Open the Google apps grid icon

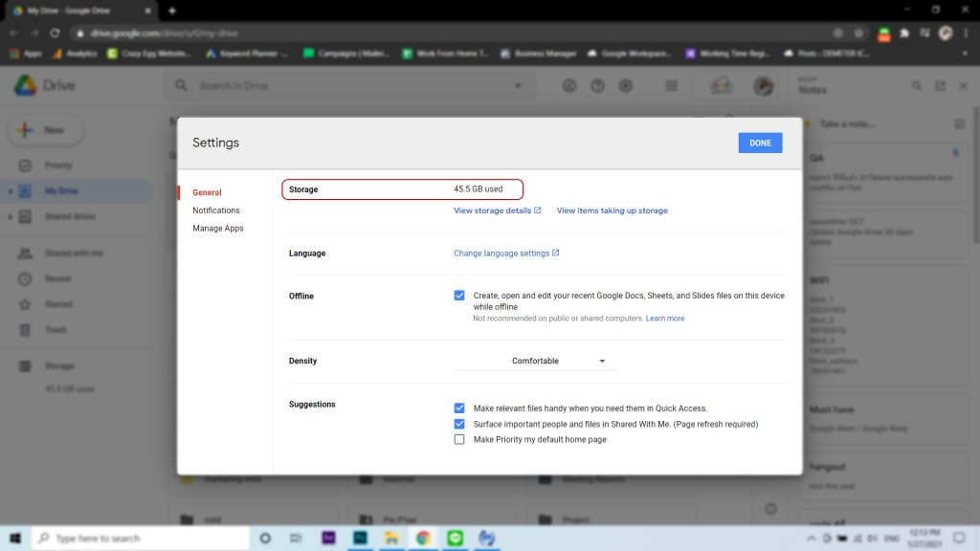[x=671, y=85]
